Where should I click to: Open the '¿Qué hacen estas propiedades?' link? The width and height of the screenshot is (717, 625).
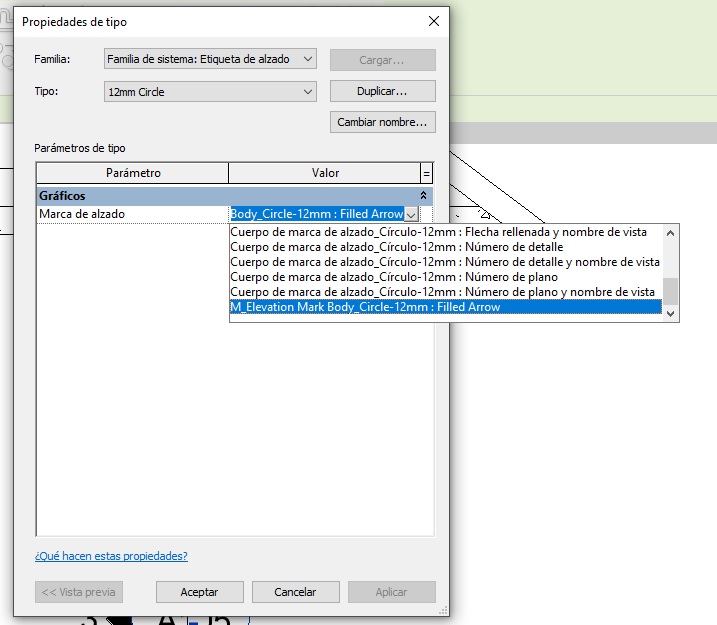point(111,556)
